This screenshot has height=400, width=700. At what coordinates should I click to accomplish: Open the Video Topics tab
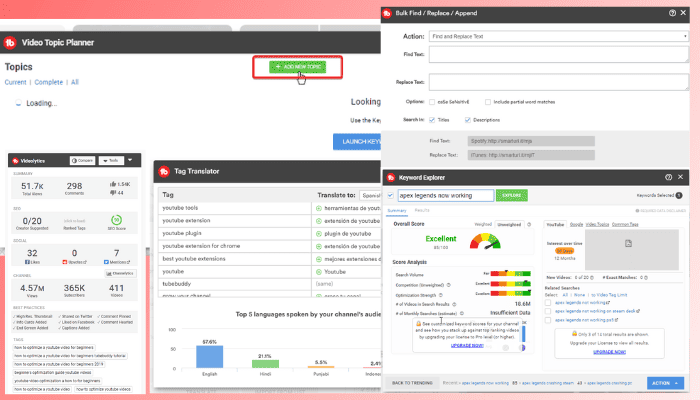coord(597,225)
